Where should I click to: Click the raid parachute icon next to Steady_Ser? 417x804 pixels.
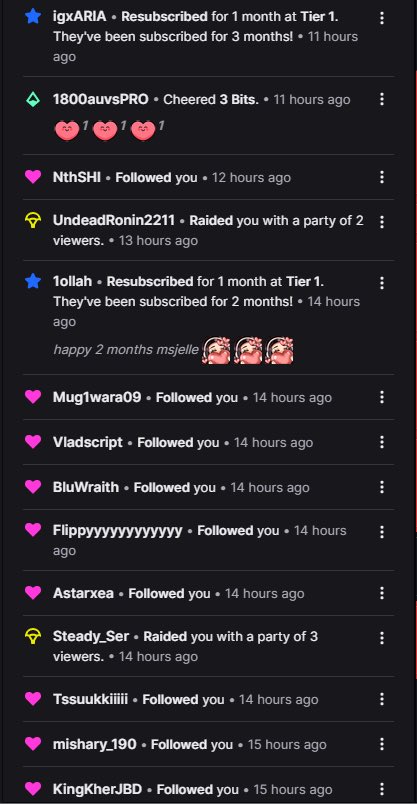coord(33,637)
